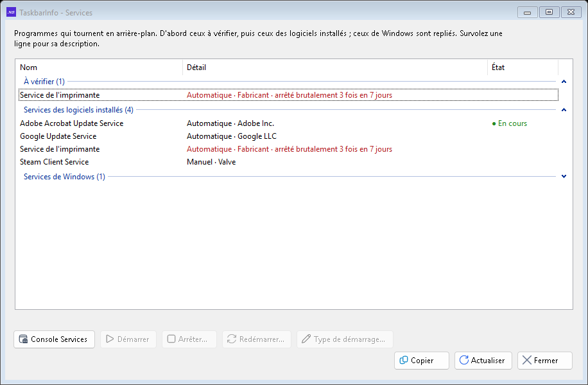Collapse the Services des logiciels installés chevron
Viewport: 588px width, 385px height.
(x=564, y=110)
